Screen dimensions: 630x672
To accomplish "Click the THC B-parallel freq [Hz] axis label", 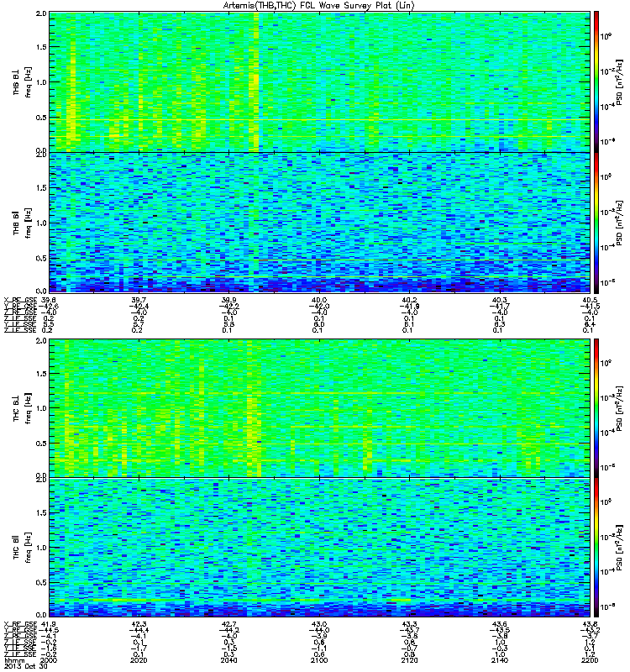I will [x=28, y=548].
